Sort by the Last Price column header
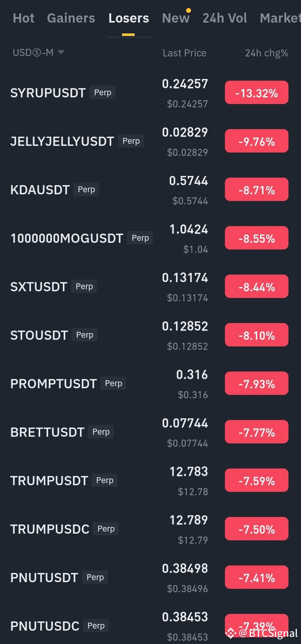Screen dimensions: 301x644 pyautogui.click(x=184, y=53)
